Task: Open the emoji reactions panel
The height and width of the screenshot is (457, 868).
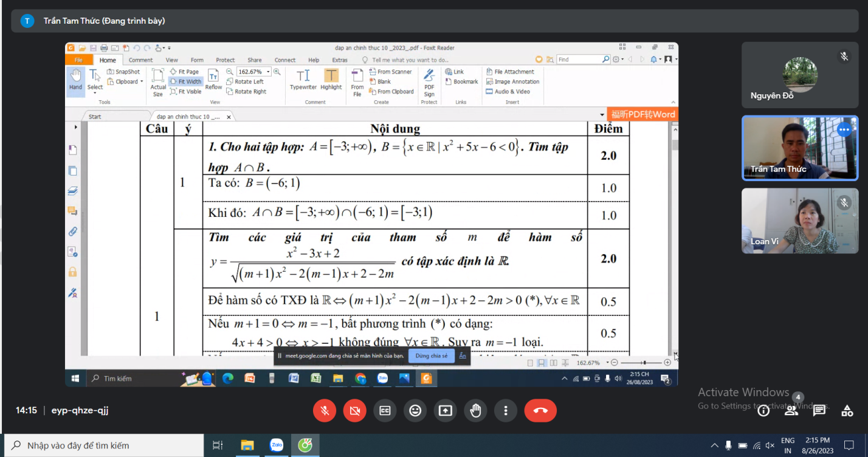Action: click(415, 411)
